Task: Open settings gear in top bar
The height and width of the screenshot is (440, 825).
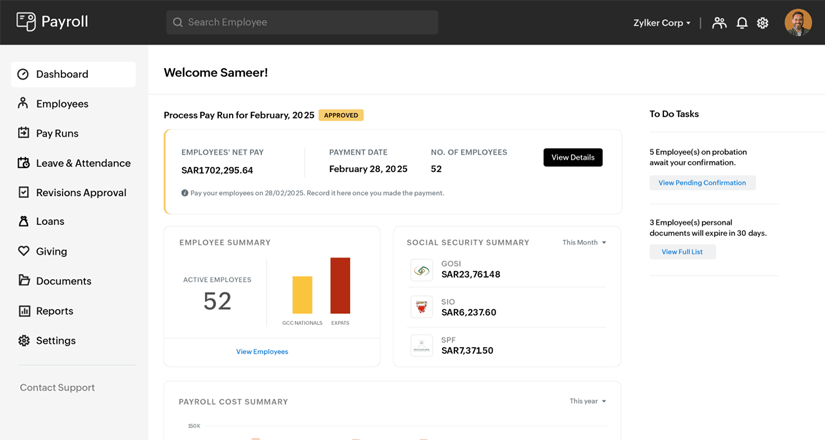Action: tap(763, 23)
